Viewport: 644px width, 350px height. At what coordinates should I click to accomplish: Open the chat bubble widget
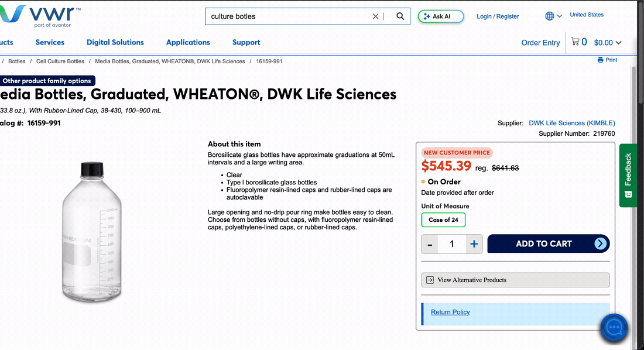click(x=614, y=327)
